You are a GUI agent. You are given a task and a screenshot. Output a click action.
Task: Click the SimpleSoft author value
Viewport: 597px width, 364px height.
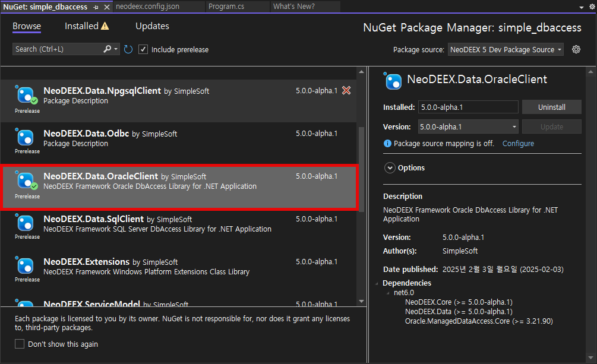click(x=460, y=251)
